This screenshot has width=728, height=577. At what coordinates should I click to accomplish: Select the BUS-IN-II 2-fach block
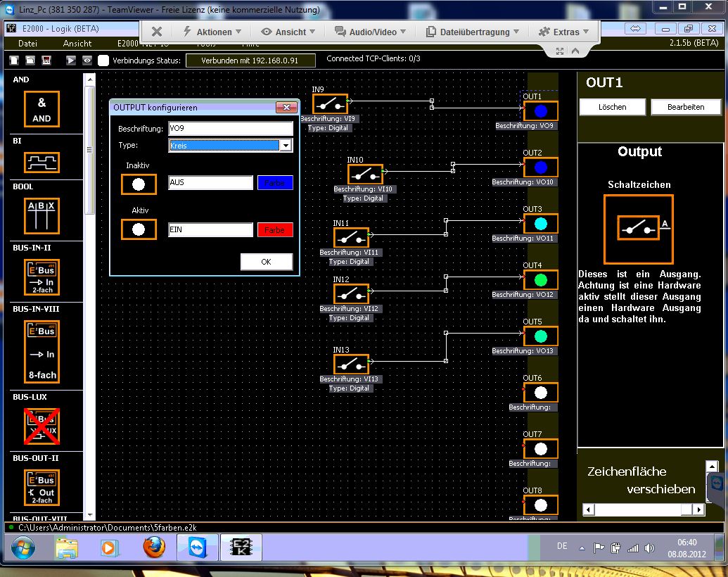pyautogui.click(x=42, y=276)
